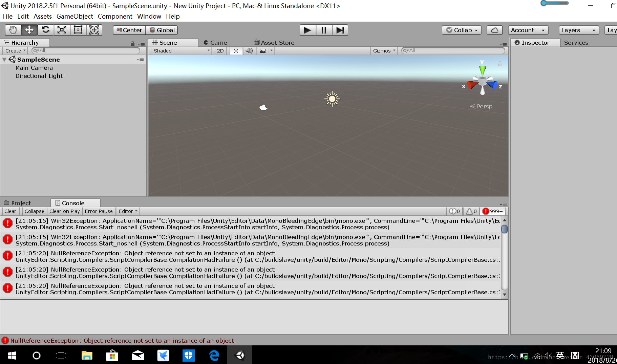Open scene effects dropdown arrow
The image size is (617, 364).
click(x=271, y=51)
